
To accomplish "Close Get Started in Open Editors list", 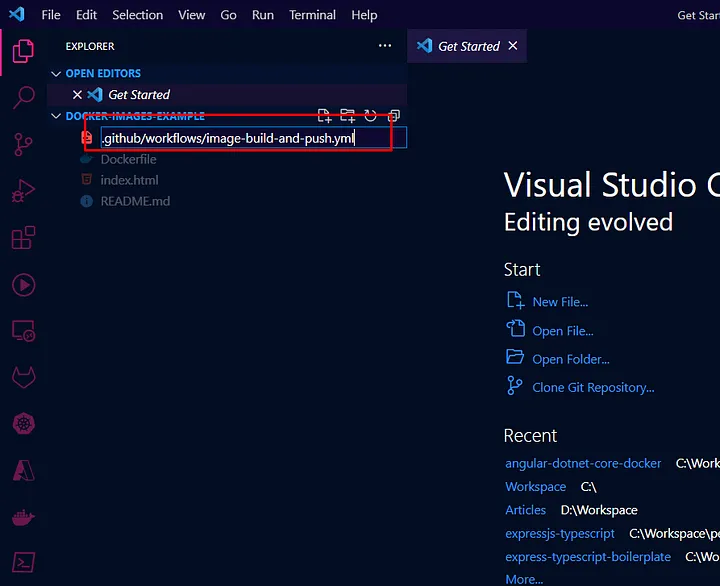I will coord(77,95).
